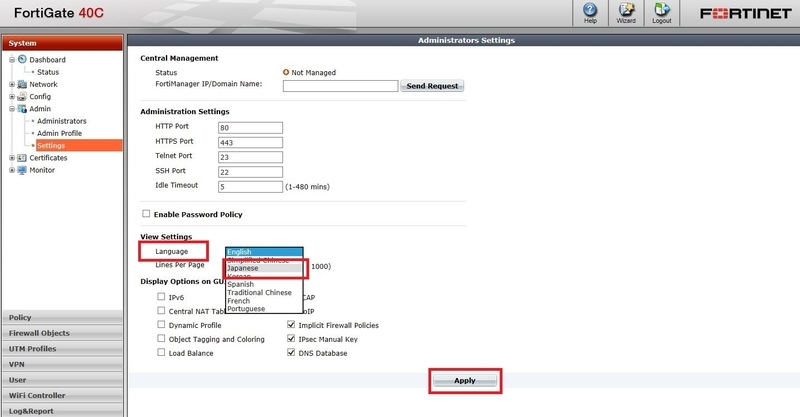800x417 pixels.
Task: Click the Logout icon
Action: 662,13
